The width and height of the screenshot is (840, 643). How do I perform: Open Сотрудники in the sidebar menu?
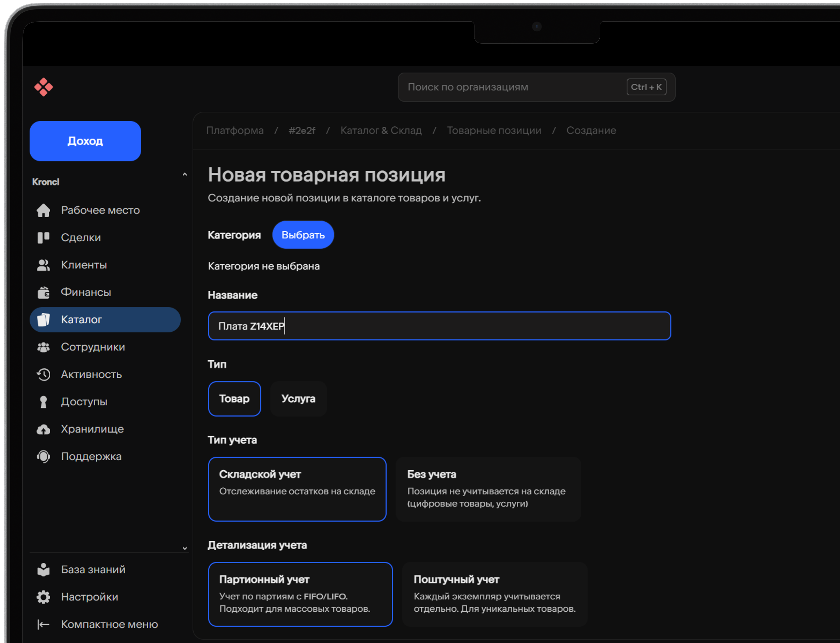click(x=93, y=347)
